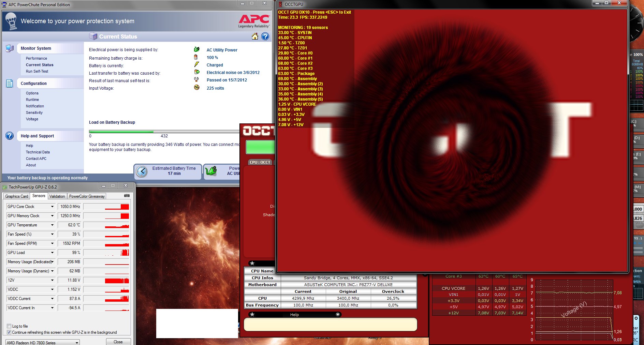Click the GPU Load sensor graph
The height and width of the screenshot is (345, 644).
pyautogui.click(x=106, y=253)
